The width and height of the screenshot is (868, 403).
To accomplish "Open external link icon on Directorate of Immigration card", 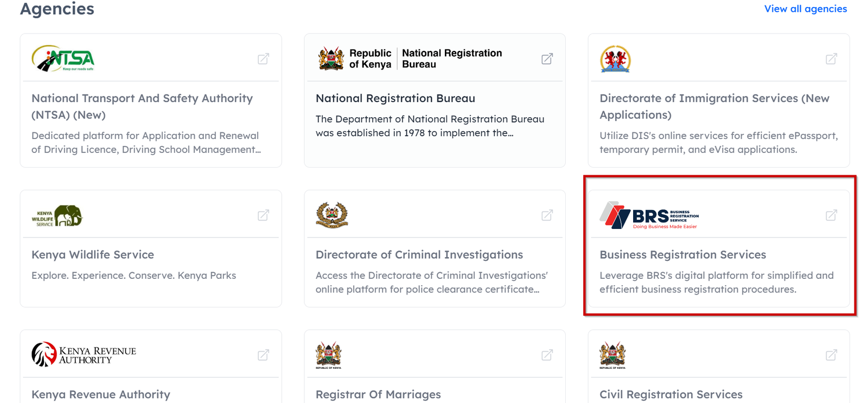I will click(x=831, y=59).
